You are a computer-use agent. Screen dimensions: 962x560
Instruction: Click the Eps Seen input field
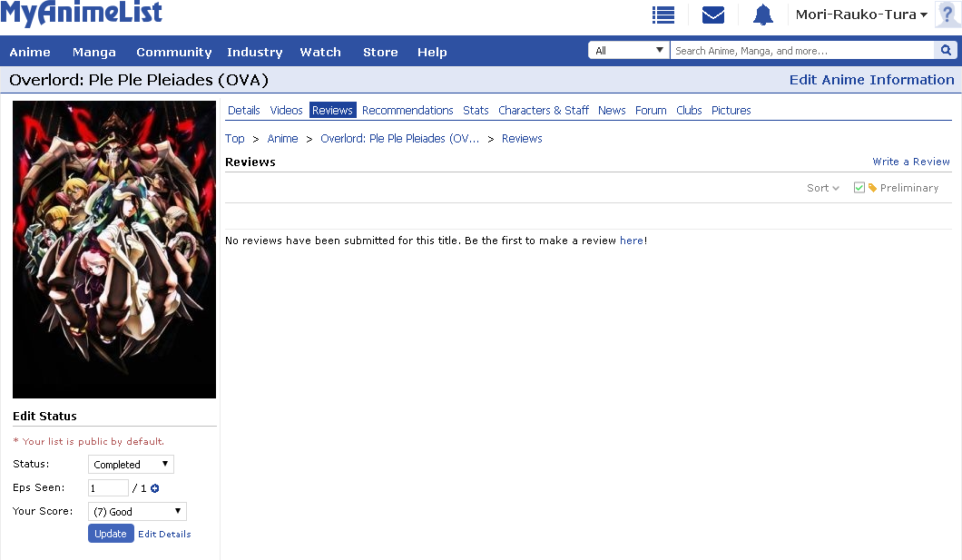coord(108,488)
